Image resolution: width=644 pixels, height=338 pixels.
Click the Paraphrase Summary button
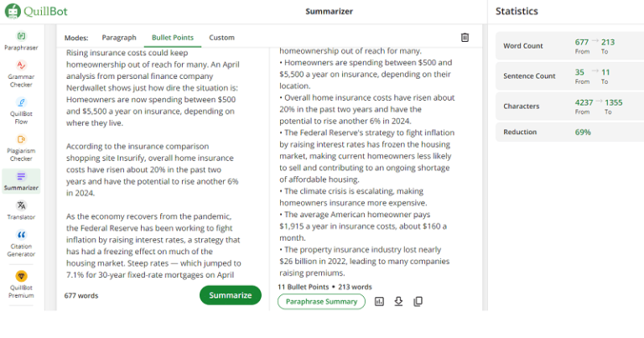coord(321,302)
